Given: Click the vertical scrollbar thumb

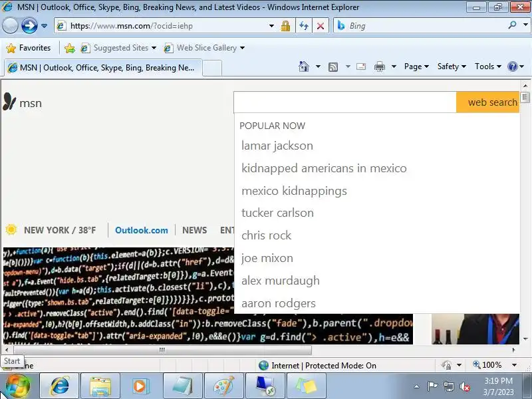Looking at the screenshot, I should [x=525, y=97].
